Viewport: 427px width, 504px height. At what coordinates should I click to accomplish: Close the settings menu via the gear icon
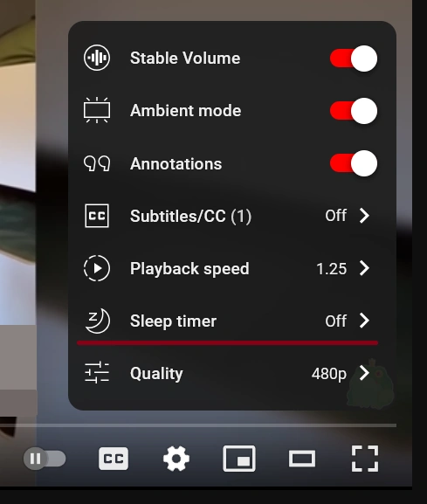point(176,459)
